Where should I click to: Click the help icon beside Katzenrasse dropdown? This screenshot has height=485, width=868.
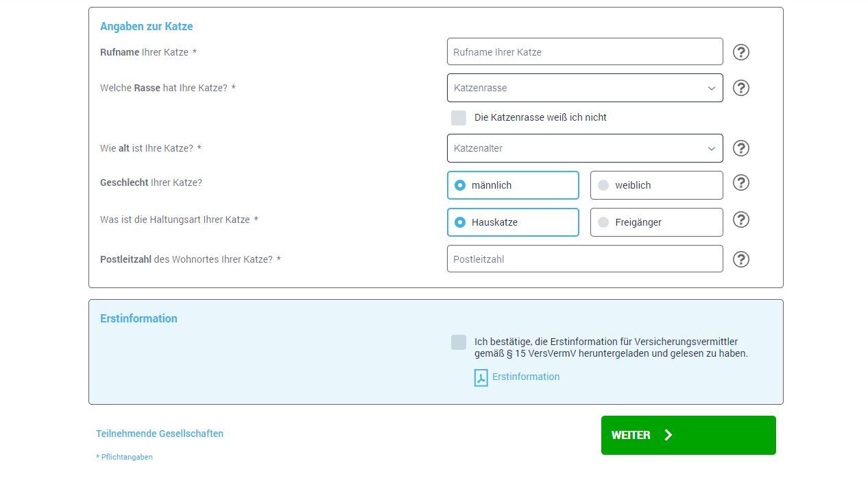tap(740, 88)
